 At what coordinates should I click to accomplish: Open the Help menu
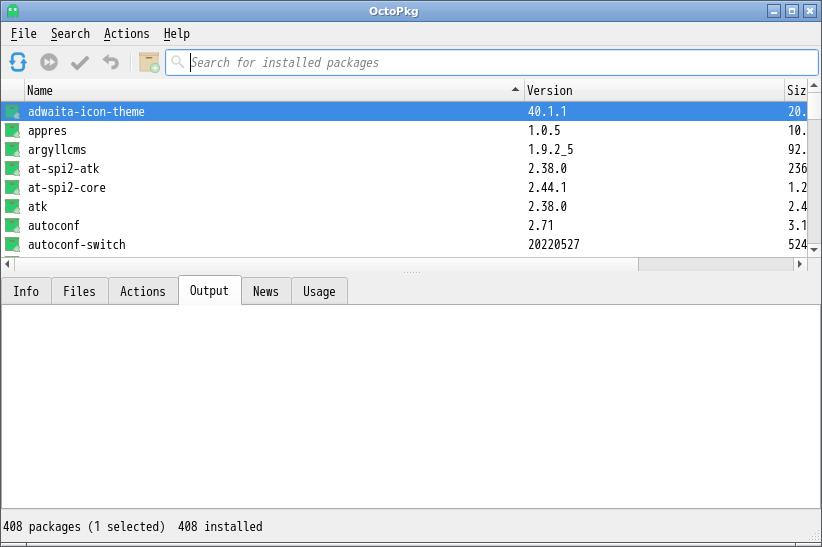tap(177, 34)
